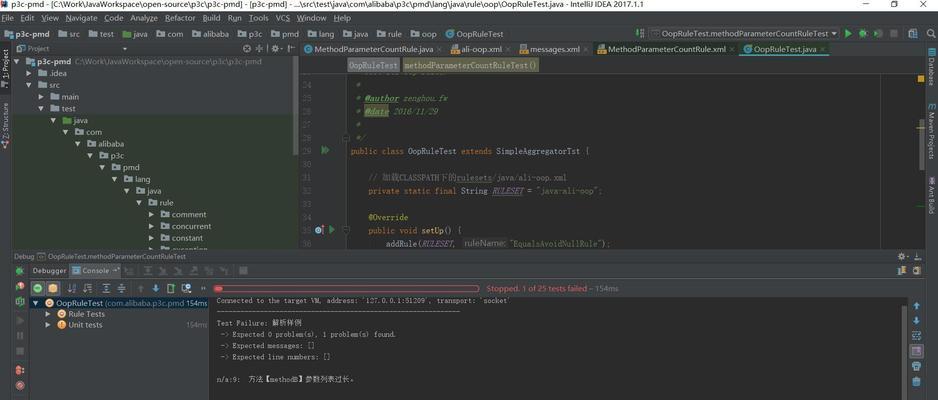
Task: Open the Analyze menu
Action: 144,18
